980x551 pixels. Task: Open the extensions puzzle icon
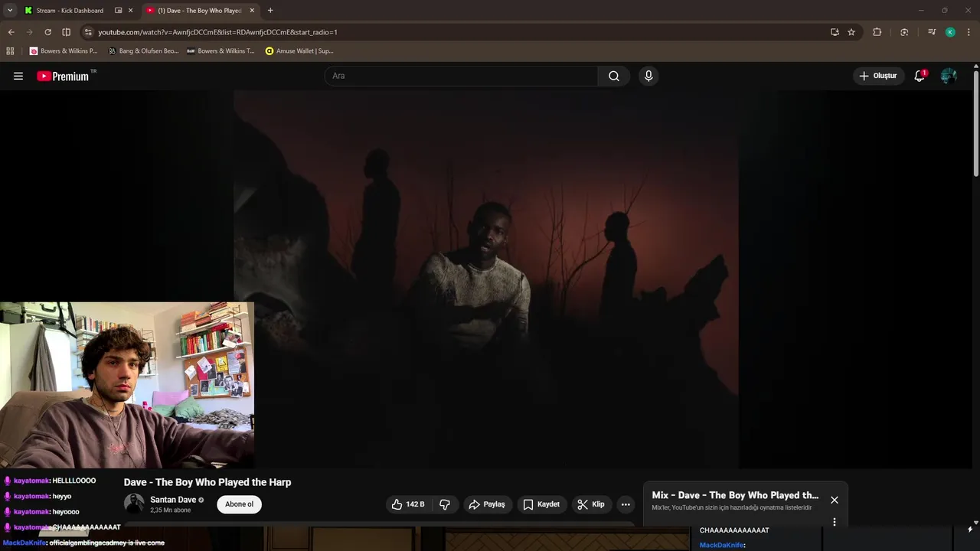(x=877, y=32)
